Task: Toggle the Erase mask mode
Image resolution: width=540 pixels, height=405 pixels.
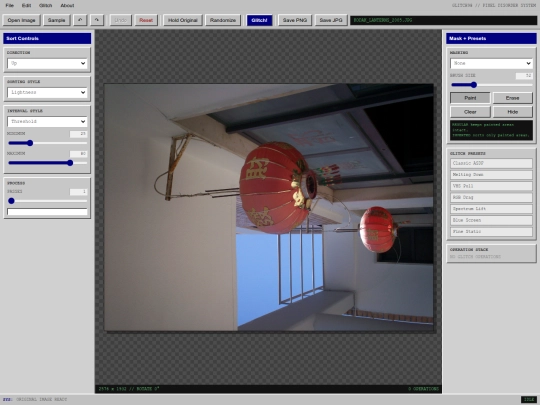Action: coord(512,98)
